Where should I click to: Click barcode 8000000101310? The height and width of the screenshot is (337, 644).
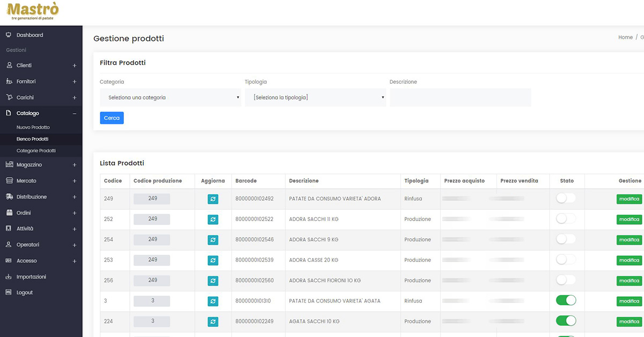(253, 301)
